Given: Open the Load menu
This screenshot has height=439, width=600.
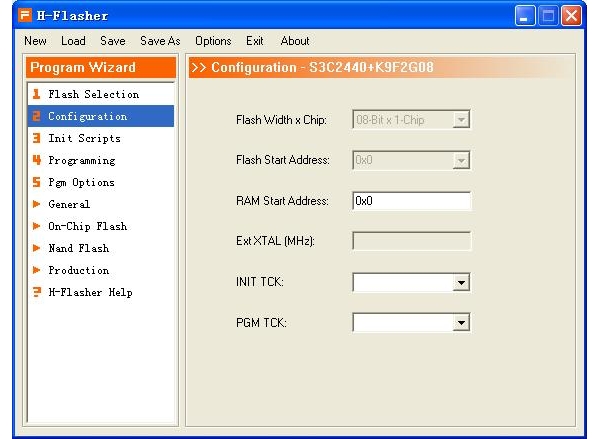Looking at the screenshot, I should click(x=73, y=41).
